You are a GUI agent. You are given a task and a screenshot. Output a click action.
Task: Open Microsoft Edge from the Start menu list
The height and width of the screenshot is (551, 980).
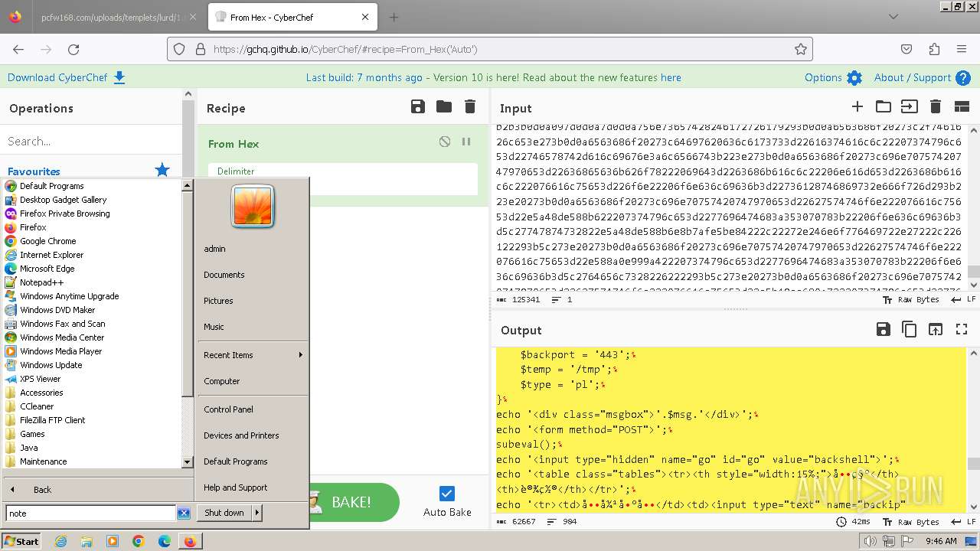(47, 269)
